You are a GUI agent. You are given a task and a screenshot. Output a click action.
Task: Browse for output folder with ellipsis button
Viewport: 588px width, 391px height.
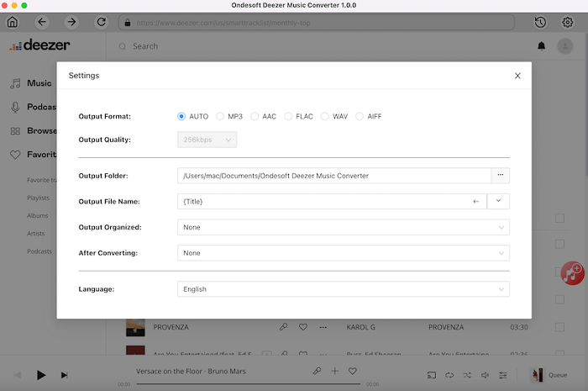click(x=501, y=175)
